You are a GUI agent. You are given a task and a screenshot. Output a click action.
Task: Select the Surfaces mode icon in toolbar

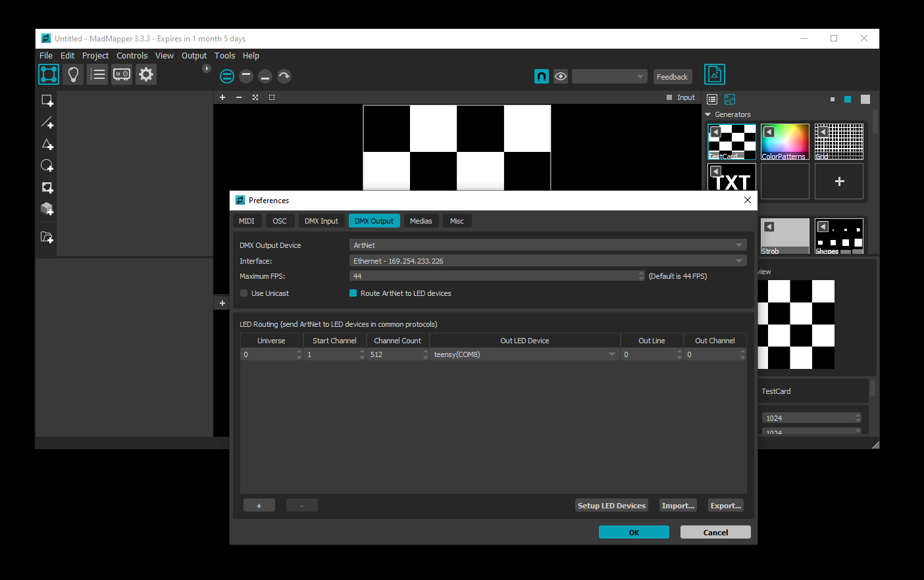[49, 74]
